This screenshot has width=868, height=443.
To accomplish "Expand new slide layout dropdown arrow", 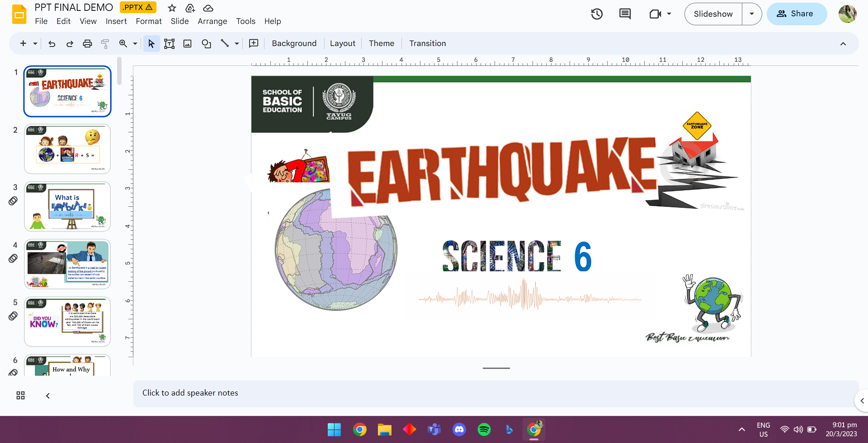I will coord(35,44).
